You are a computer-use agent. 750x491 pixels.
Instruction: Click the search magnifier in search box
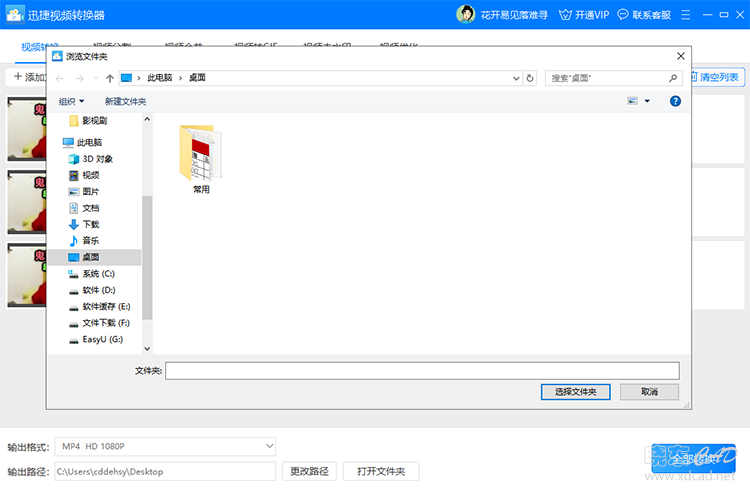pos(673,78)
